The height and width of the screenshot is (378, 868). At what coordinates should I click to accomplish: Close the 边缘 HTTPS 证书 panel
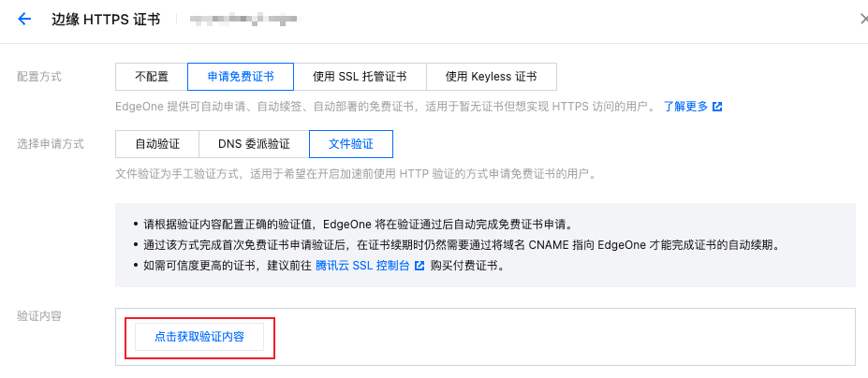click(x=863, y=20)
